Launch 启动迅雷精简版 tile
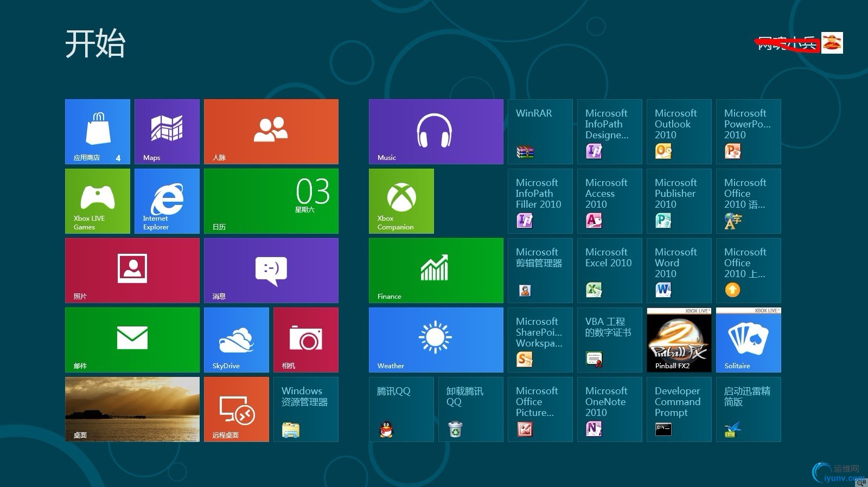This screenshot has height=487, width=868. pyautogui.click(x=749, y=409)
